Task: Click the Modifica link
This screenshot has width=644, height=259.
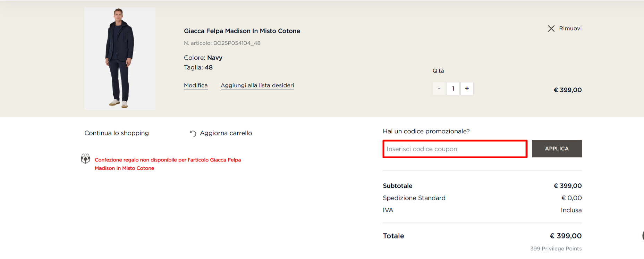Action: 196,85
